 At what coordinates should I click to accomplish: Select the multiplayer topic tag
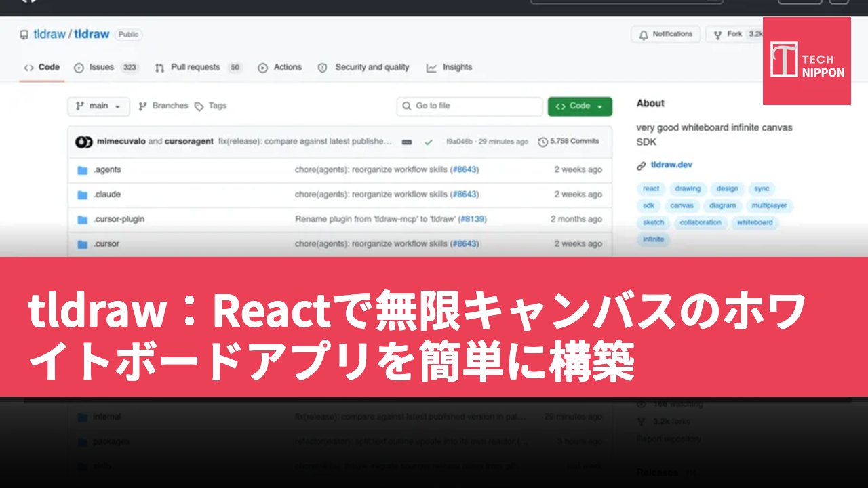pos(770,206)
